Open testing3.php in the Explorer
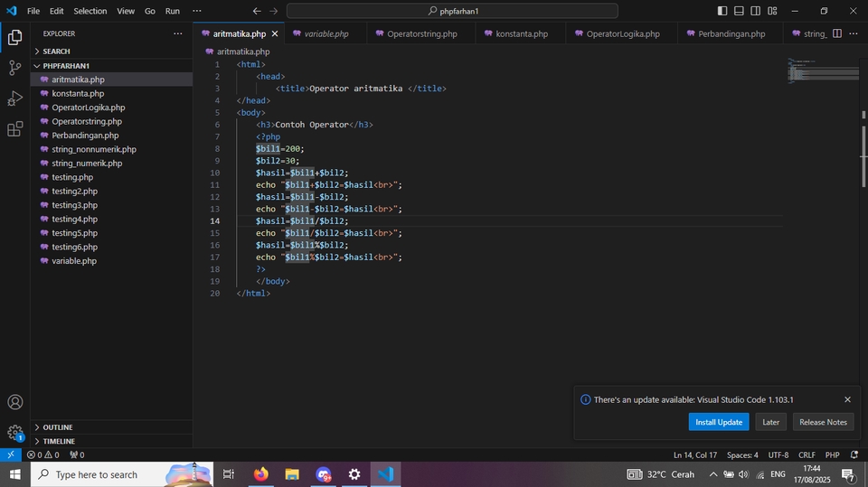This screenshot has width=868, height=487. 74,205
